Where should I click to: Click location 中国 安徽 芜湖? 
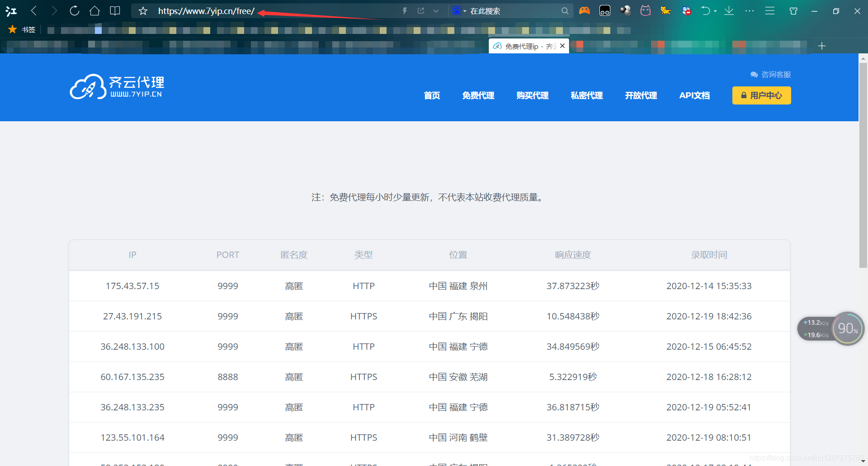pos(458,377)
